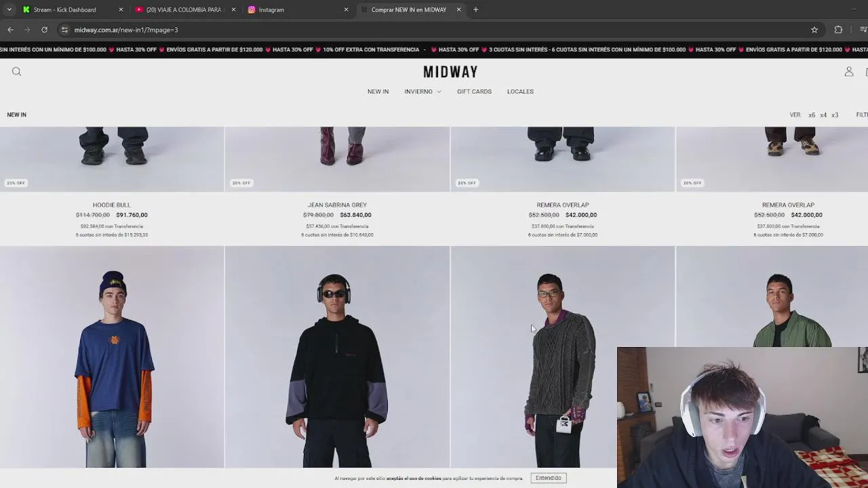Switch grid view to x6
The image size is (868, 488).
pos(812,115)
